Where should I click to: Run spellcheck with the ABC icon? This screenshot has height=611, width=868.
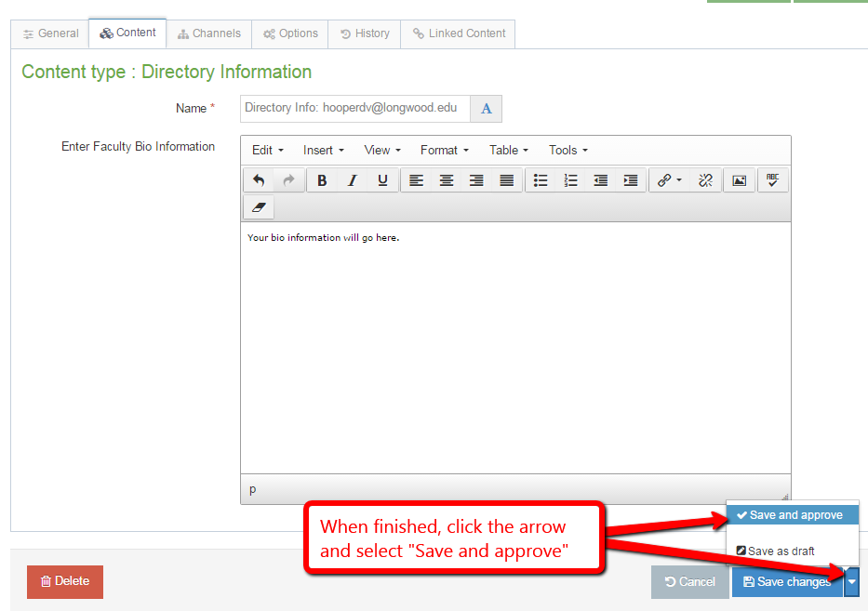(773, 180)
